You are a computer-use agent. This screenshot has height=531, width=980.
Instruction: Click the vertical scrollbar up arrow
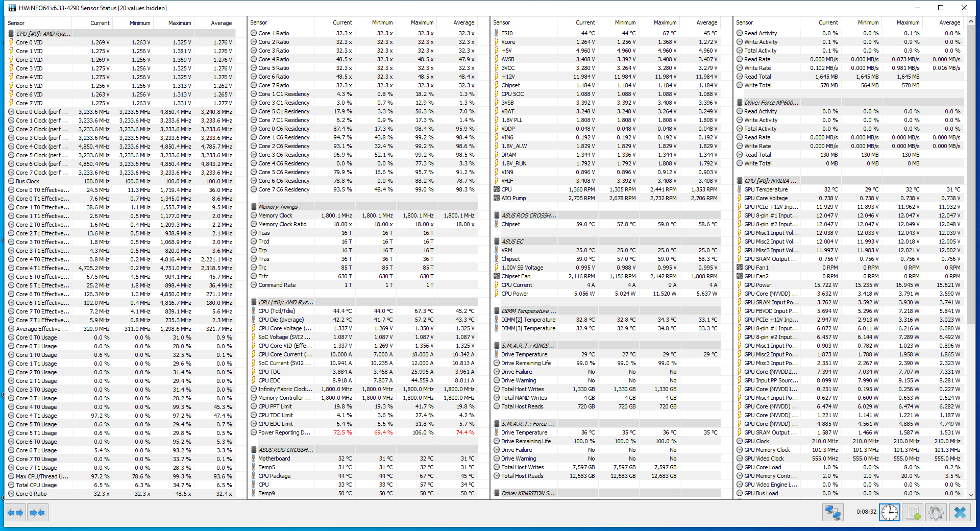(x=971, y=22)
